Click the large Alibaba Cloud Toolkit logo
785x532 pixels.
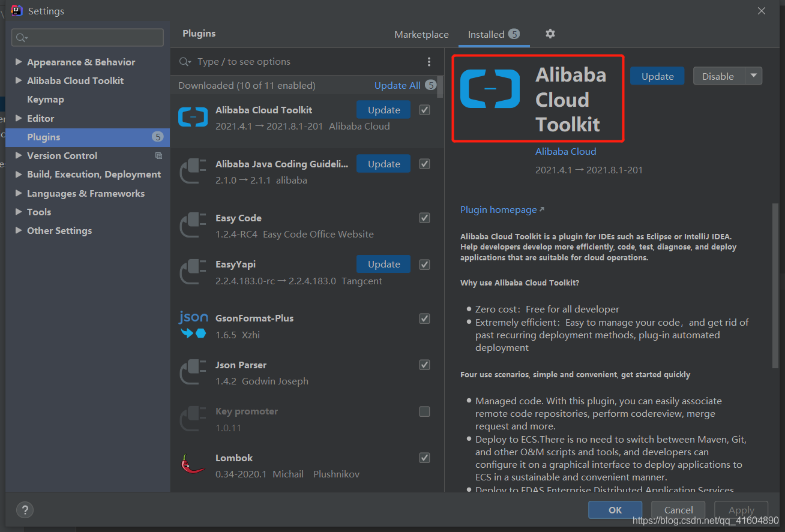click(x=490, y=89)
